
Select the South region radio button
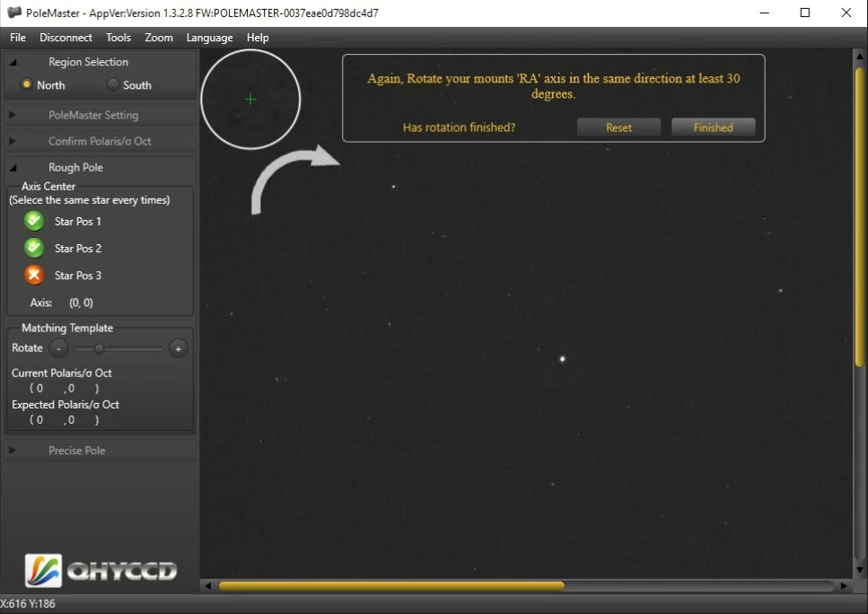[x=113, y=84]
